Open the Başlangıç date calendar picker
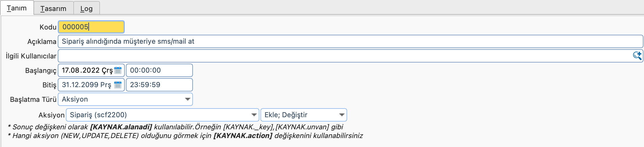Image resolution: width=644 pixels, height=147 pixels. (x=118, y=70)
